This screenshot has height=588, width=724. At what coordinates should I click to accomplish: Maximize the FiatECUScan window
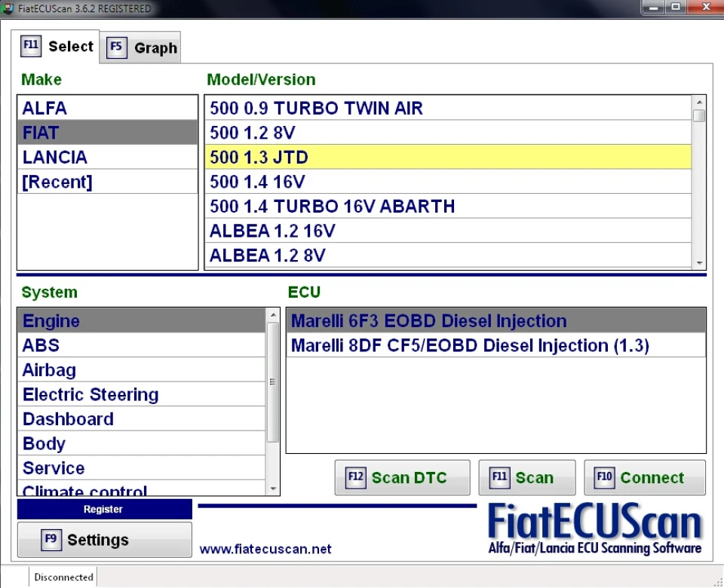click(x=676, y=8)
